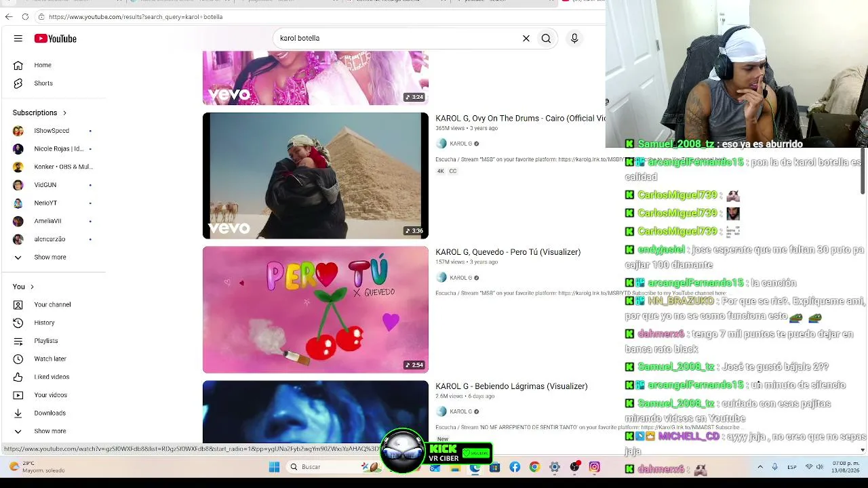Open Liked videos in the sidebar
868x488 pixels.
[x=53, y=377]
